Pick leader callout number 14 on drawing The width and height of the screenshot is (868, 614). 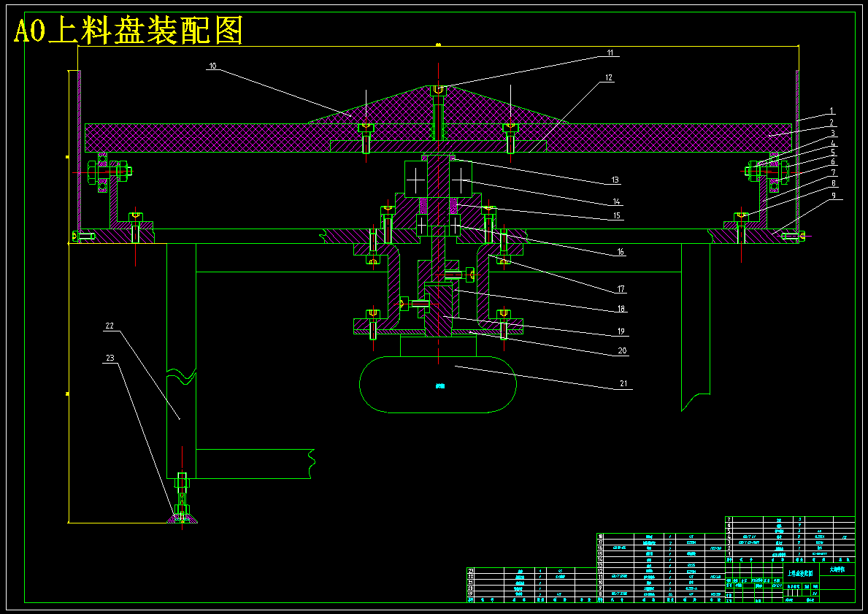coord(615,202)
